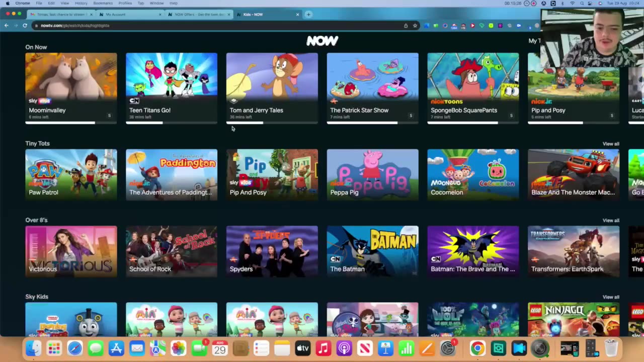Open LEGO Ninjago tile in Sky Kids
The image size is (644, 362).
click(574, 319)
